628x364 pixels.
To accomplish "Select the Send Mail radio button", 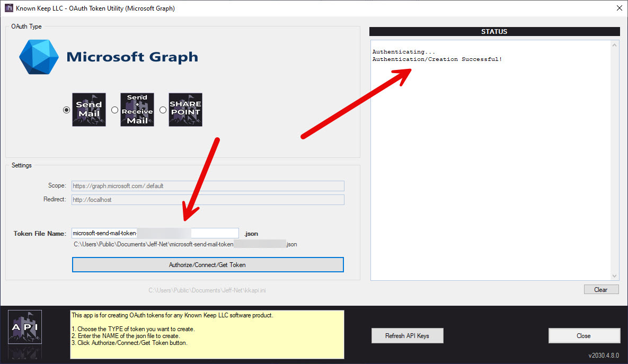I will coord(66,110).
